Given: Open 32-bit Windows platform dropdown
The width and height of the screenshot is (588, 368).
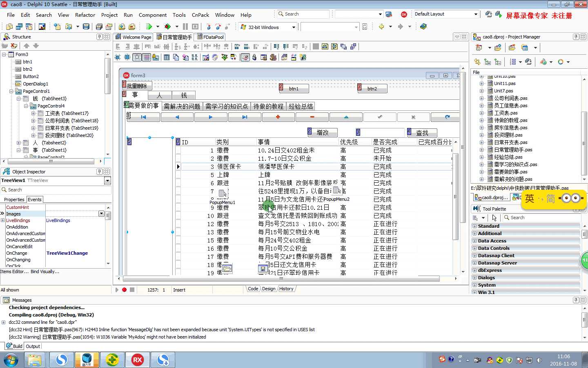Looking at the screenshot, I should (x=294, y=27).
